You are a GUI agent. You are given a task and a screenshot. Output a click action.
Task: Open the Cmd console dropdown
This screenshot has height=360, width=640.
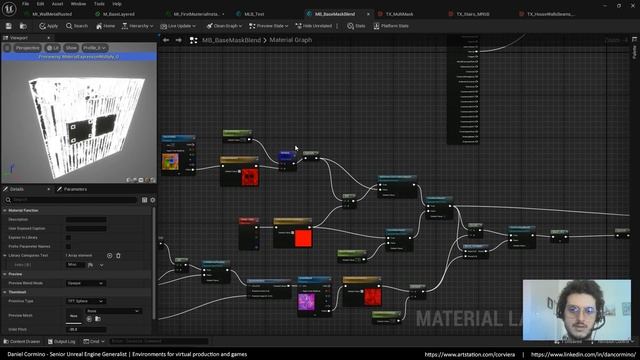(x=94, y=341)
